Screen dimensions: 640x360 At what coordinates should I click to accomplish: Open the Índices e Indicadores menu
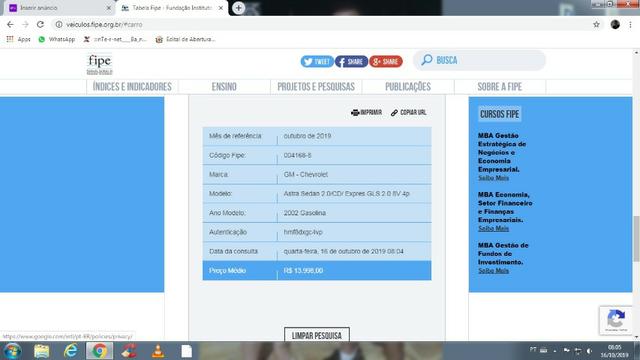pyautogui.click(x=132, y=87)
